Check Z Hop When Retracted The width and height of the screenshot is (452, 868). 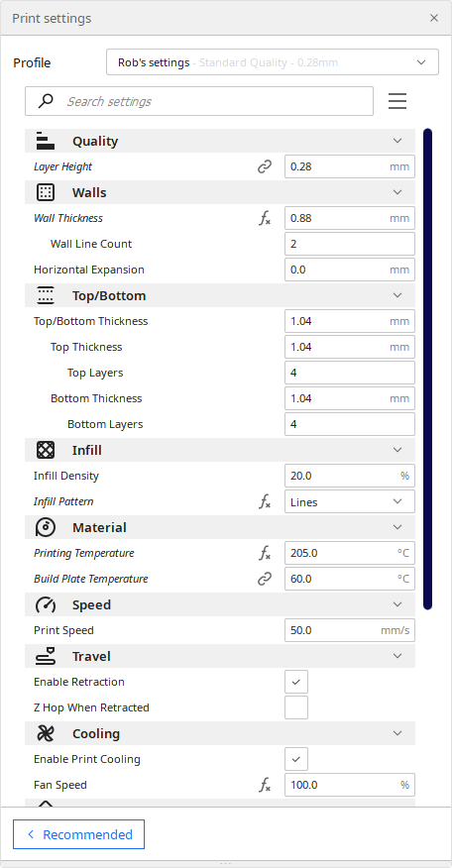click(296, 707)
